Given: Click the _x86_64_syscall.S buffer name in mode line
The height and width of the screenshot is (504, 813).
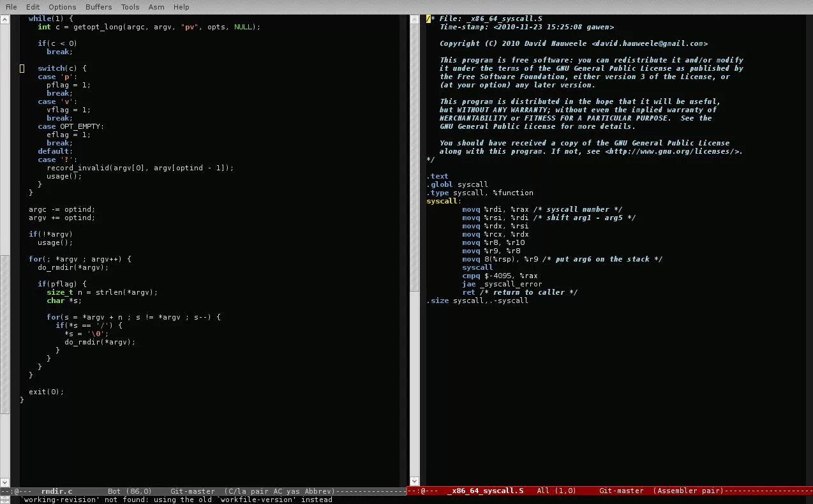Looking at the screenshot, I should pos(485,491).
